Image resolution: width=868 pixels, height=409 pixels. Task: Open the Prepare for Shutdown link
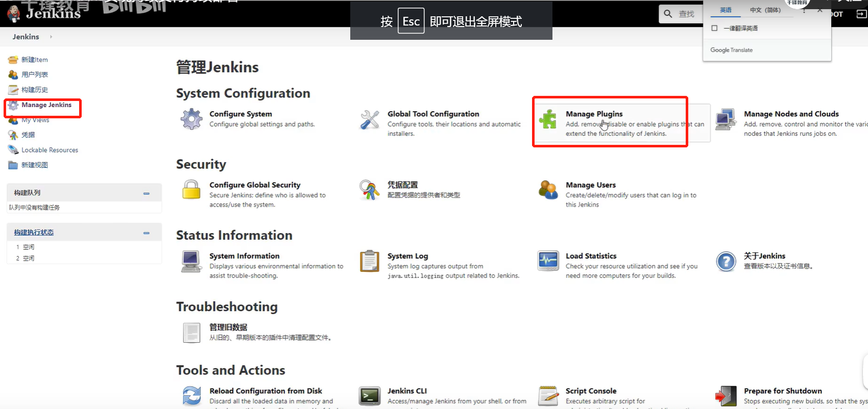coord(783,391)
